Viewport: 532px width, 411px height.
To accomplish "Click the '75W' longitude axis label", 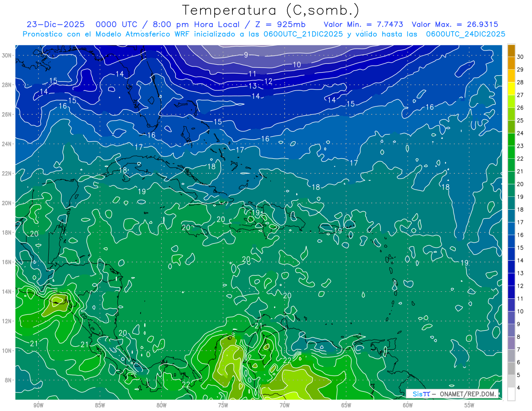I will point(223,405).
